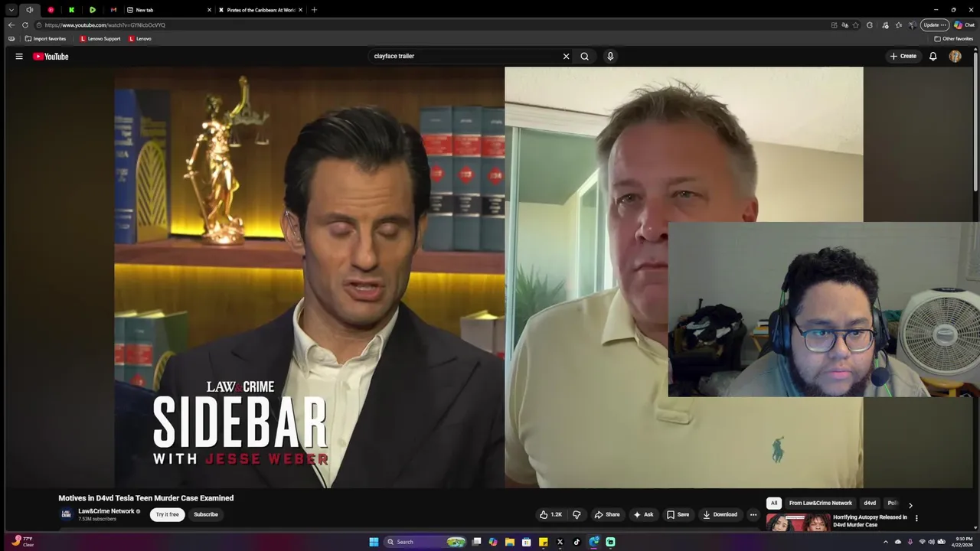Click the Try it free button
Viewport: 980px width, 551px height.
tap(167, 514)
